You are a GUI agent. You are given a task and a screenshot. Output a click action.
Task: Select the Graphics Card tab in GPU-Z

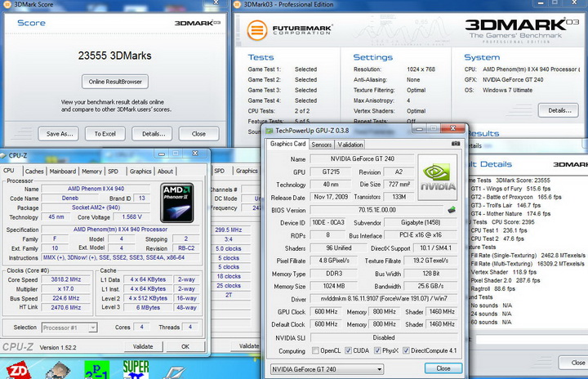coord(287,144)
